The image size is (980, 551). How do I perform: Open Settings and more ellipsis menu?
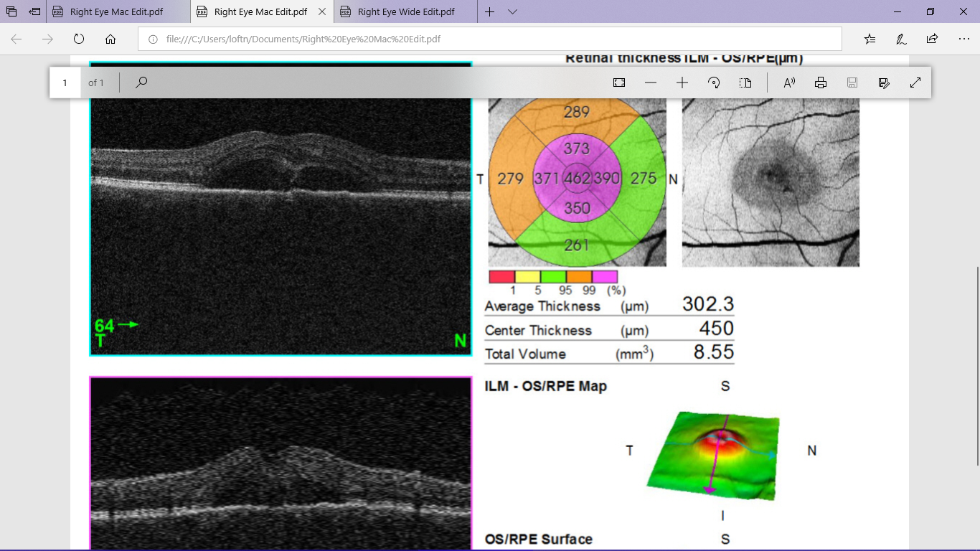963,39
